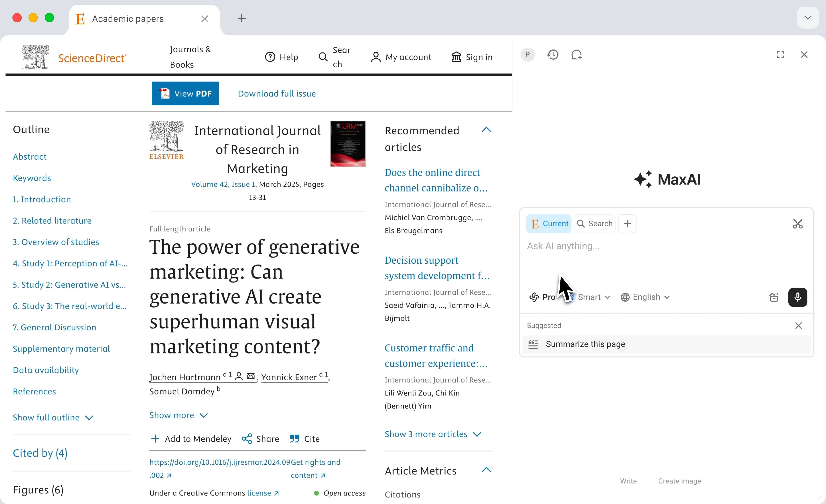
Task: Jump to References in outline
Action: 34,391
